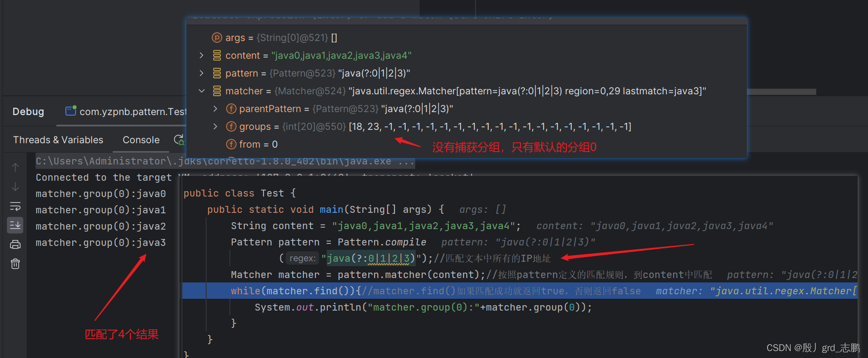The width and height of the screenshot is (868, 358).
Task: Click console line matcher.group(0):java0
Action: (101, 194)
